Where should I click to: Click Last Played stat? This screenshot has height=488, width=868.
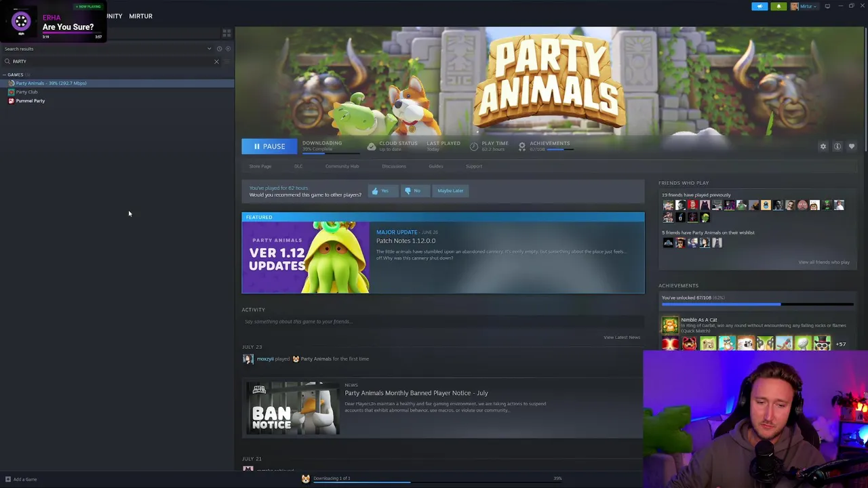[443, 146]
